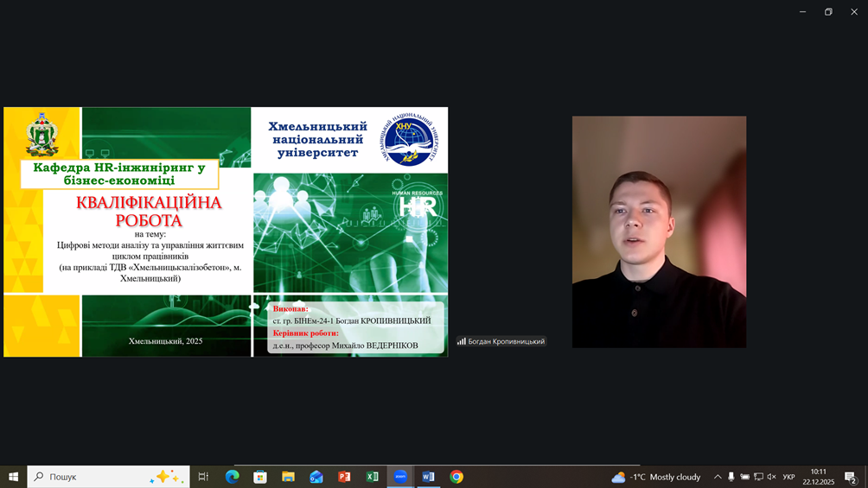The image size is (868, 488).
Task: Open Excel from the taskbar
Action: pyautogui.click(x=373, y=477)
